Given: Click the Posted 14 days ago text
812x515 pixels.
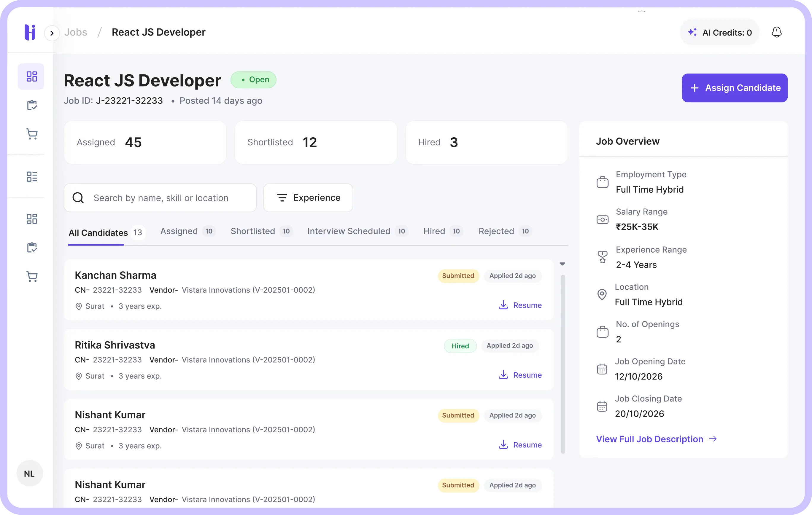Looking at the screenshot, I should click(x=221, y=101).
